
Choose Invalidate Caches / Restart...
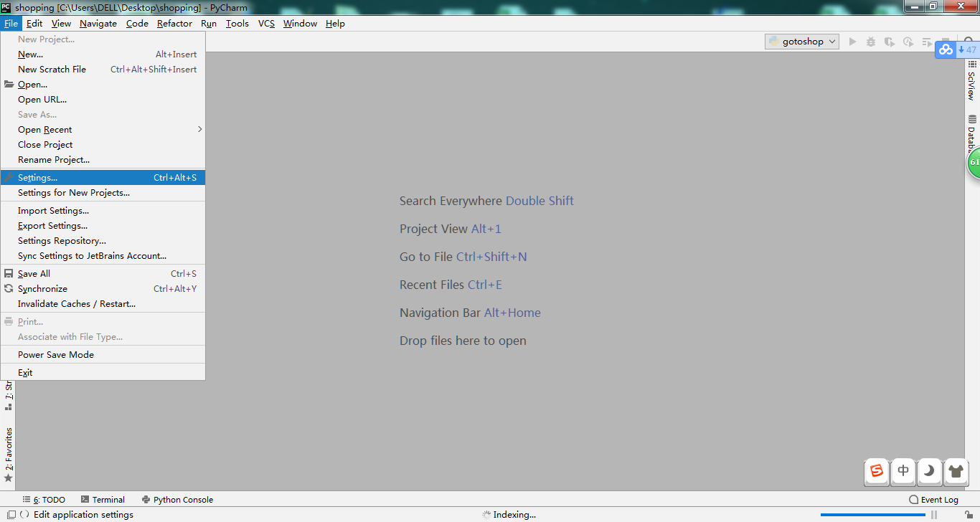point(103,304)
